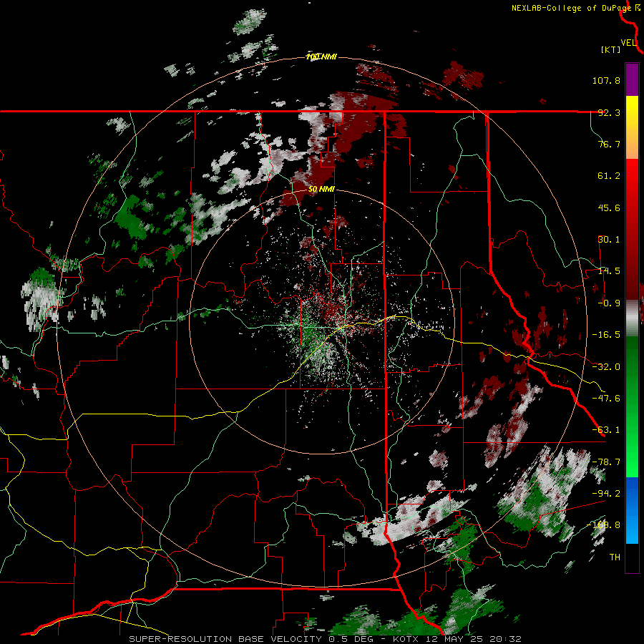Viewport: 644px width, 644px height.
Task: Select the 107.8 scale value
Action: [606, 80]
